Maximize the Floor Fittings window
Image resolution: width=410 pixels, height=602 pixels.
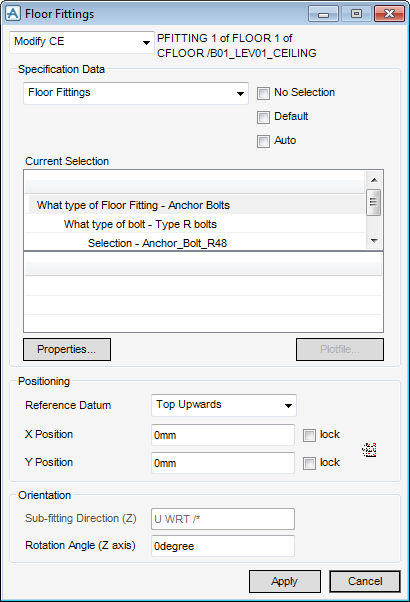click(356, 14)
